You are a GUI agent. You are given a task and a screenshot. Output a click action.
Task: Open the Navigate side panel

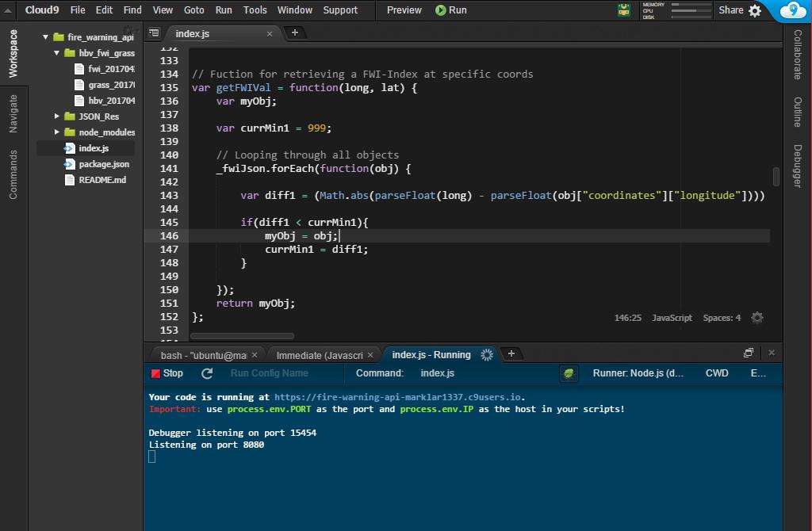(13, 113)
